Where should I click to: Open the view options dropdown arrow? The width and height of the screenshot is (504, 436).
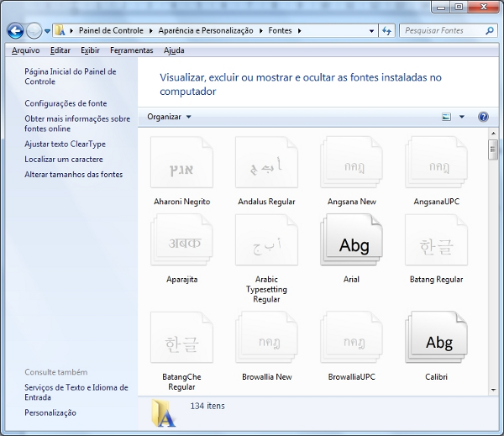(462, 117)
